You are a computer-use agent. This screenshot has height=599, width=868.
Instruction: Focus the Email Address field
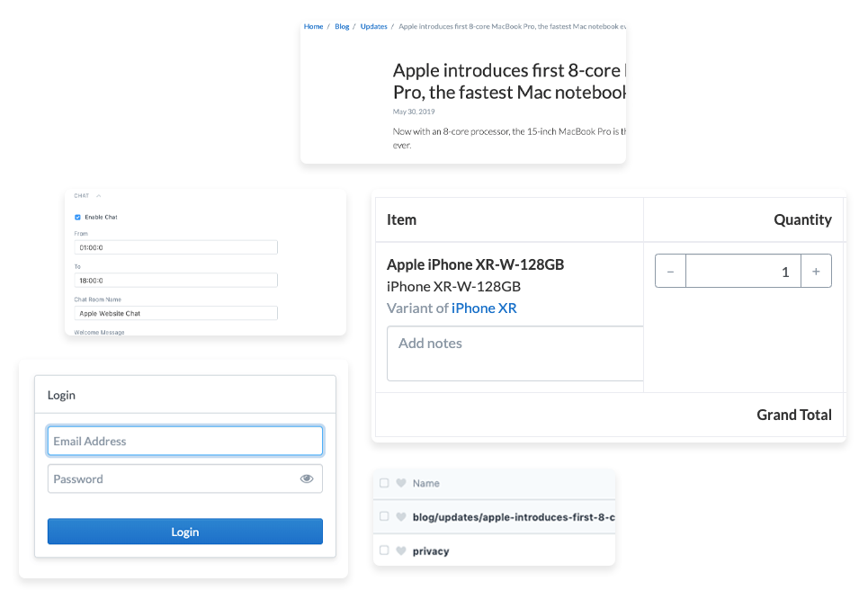pos(185,441)
